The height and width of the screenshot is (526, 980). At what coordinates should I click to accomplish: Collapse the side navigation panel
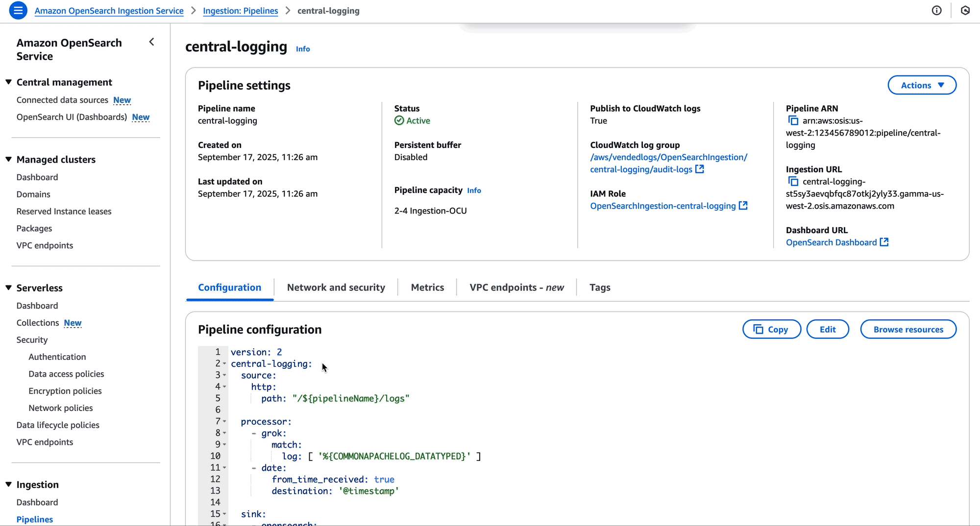152,42
